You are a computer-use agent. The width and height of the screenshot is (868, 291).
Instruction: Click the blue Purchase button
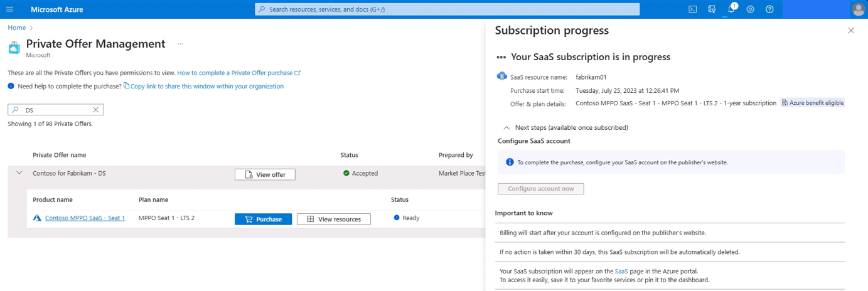tap(263, 219)
